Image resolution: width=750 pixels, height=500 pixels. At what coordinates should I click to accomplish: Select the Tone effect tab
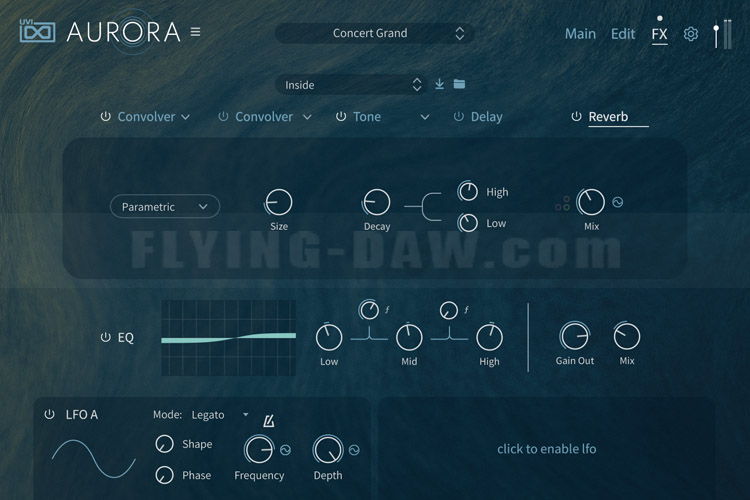point(367,117)
